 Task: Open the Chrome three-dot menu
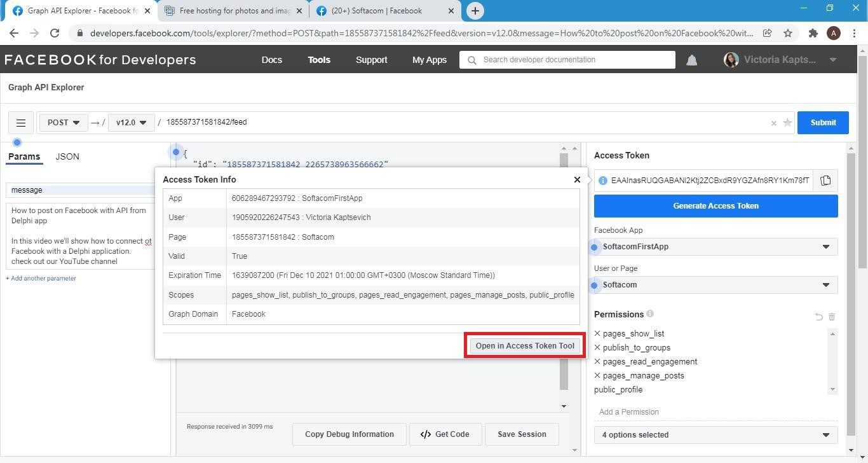[853, 33]
